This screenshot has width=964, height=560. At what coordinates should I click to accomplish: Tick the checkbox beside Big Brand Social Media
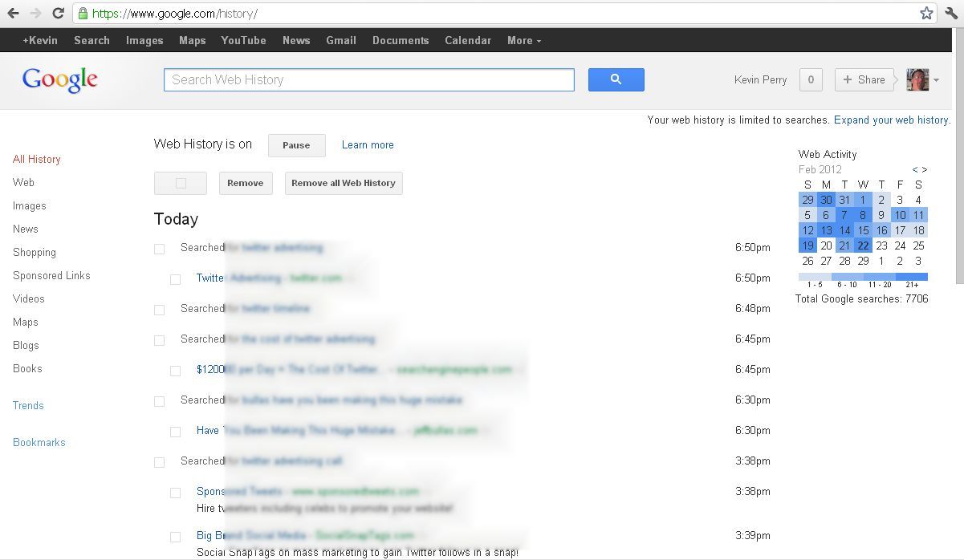point(175,537)
